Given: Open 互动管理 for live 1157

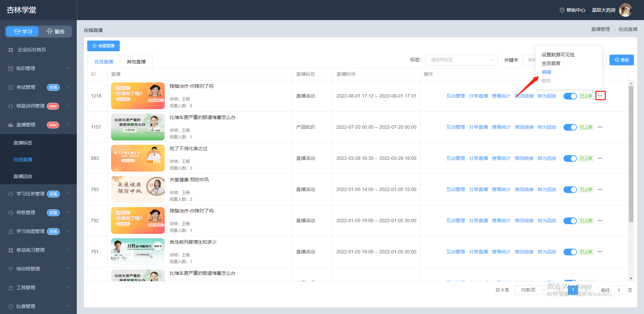Looking at the screenshot, I should point(455,127).
